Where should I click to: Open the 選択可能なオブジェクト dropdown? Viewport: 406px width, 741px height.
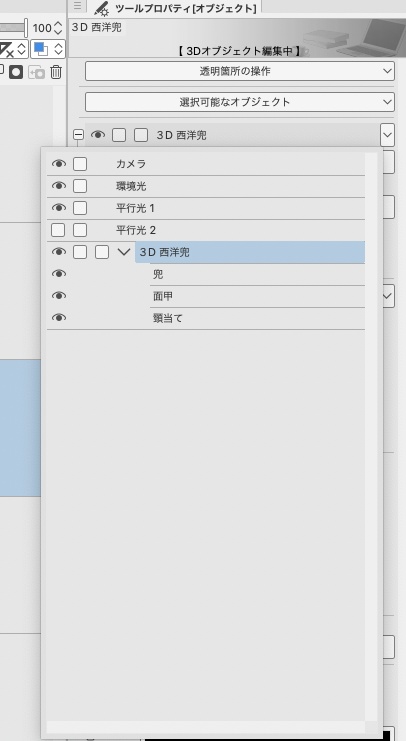pos(240,102)
